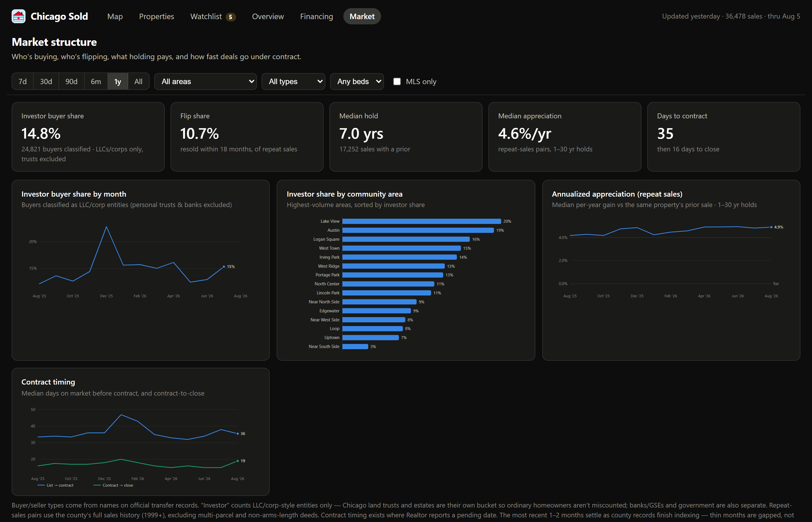Image resolution: width=812 pixels, height=522 pixels.
Task: Click the Near North Side label
Action: tap(324, 302)
